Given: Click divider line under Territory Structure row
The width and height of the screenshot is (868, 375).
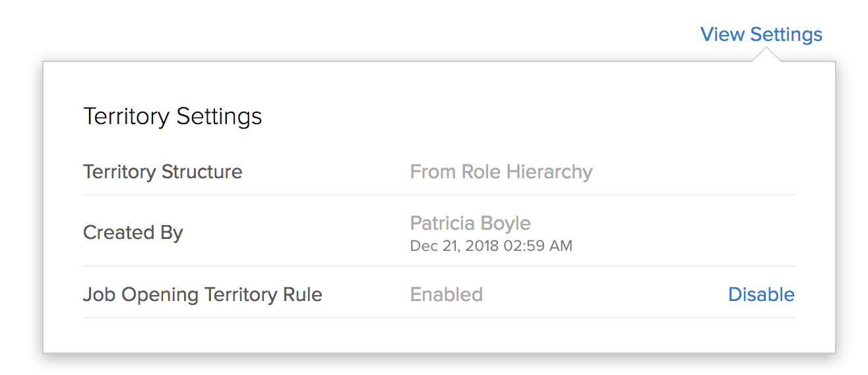Looking at the screenshot, I should click(x=439, y=195).
